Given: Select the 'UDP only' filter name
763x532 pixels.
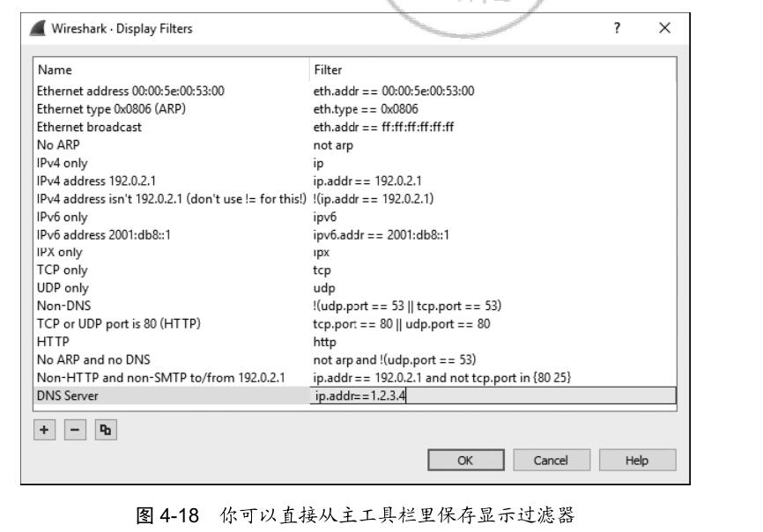Looking at the screenshot, I should coord(63,288).
